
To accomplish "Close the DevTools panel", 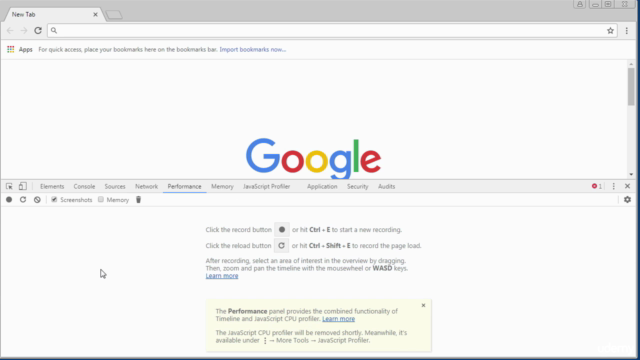I will (627, 186).
